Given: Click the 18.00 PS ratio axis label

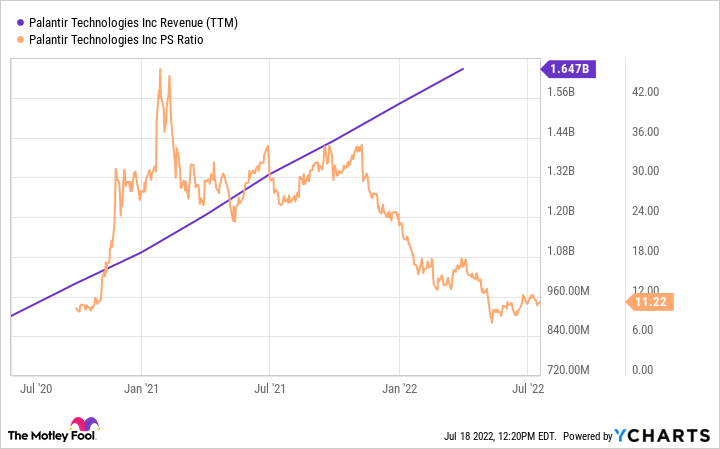Looking at the screenshot, I should (645, 251).
